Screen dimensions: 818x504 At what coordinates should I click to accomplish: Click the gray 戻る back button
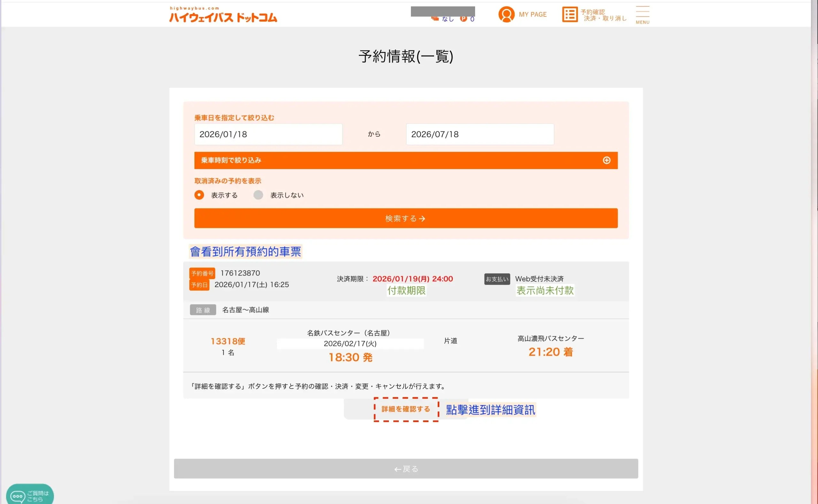pos(406,469)
